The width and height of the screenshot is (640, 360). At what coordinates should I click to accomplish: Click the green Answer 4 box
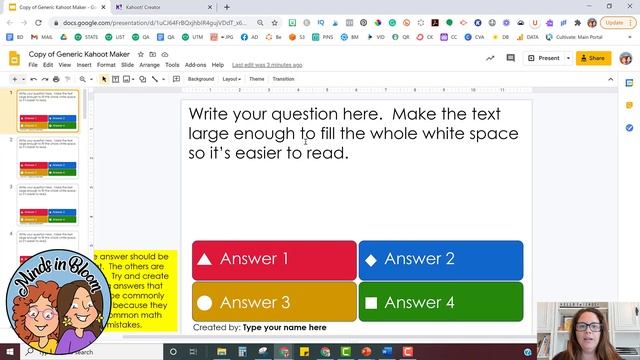pos(441,302)
